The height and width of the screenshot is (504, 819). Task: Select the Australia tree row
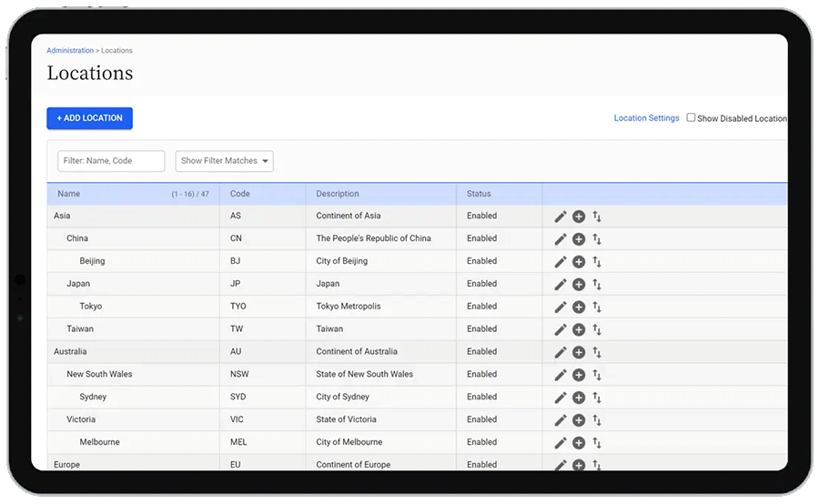(70, 351)
